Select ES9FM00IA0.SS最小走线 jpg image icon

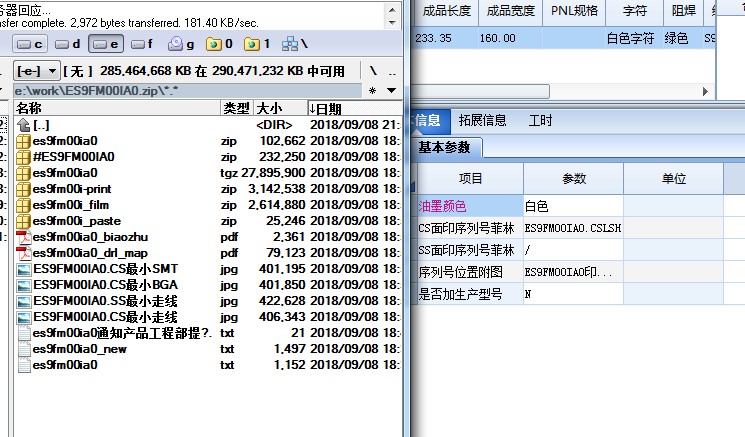coord(23,301)
